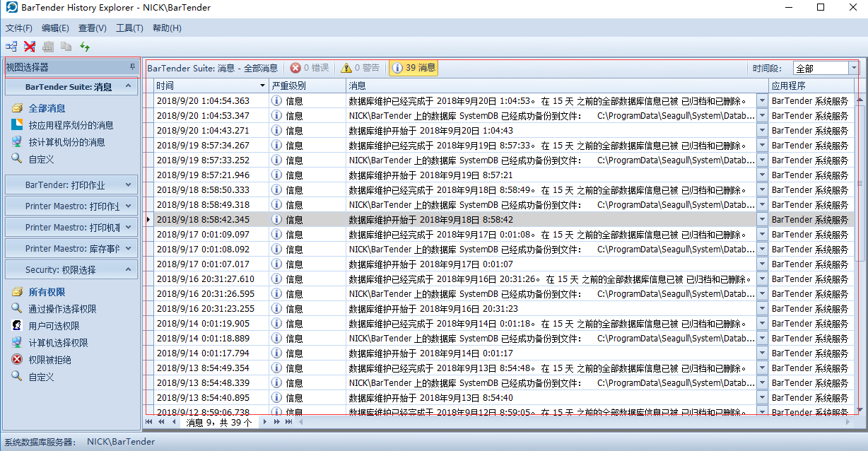Click the connect to database toolbar icon
The height and width of the screenshot is (451, 868).
tap(12, 47)
